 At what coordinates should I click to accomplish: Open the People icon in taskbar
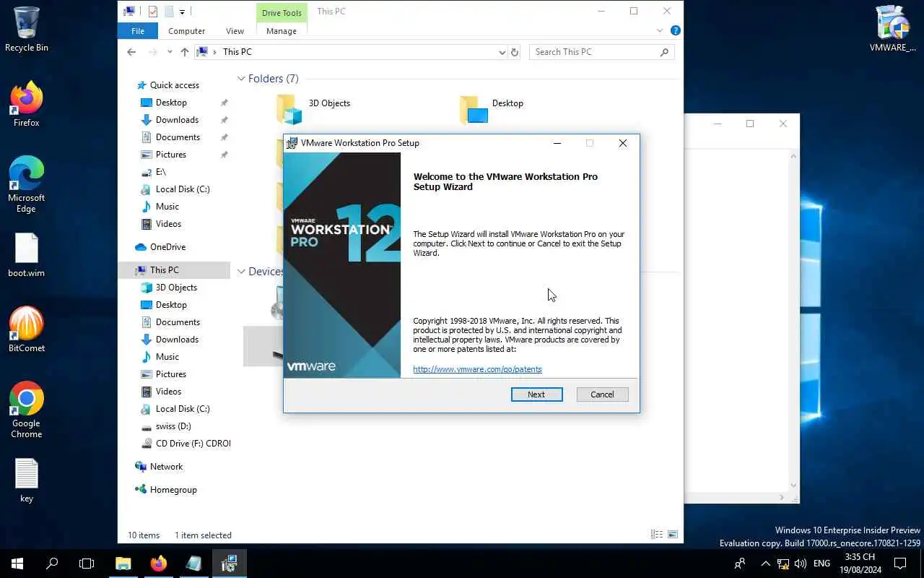pos(739,564)
